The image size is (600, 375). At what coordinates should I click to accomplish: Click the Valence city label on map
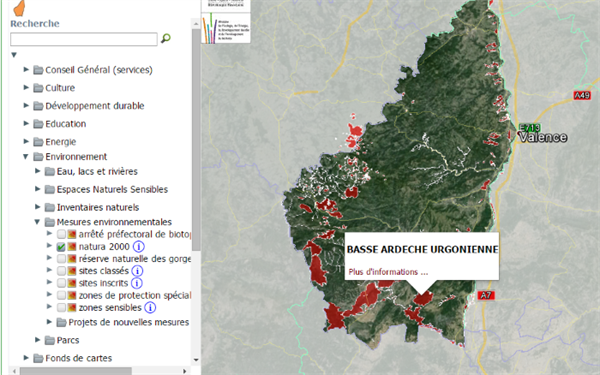(543, 137)
